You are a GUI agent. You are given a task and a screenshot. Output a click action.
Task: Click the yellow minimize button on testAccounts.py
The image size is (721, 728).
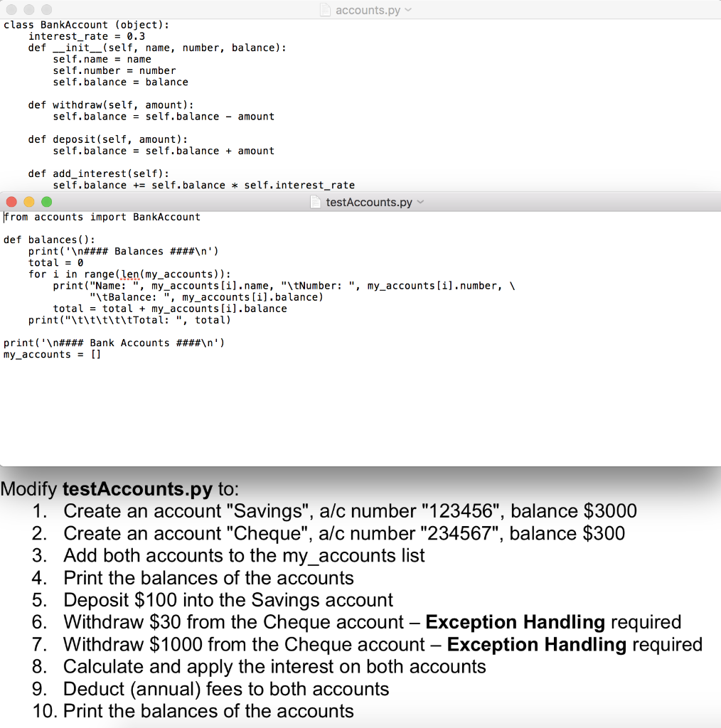pyautogui.click(x=28, y=202)
